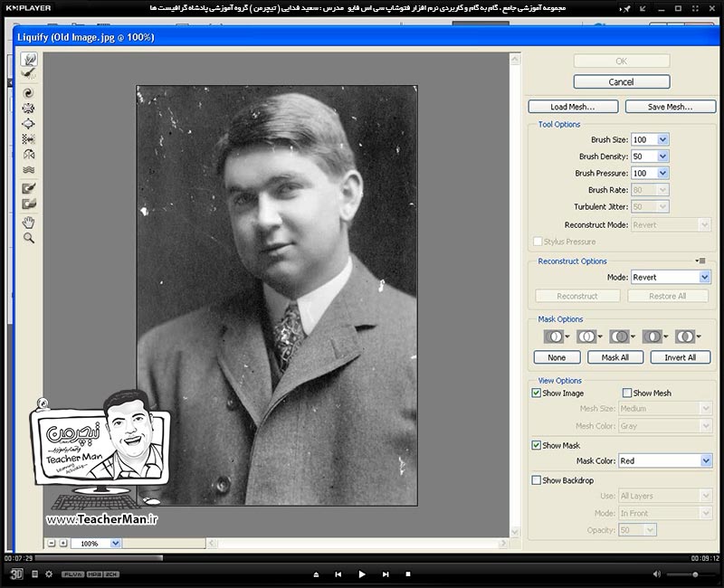Click the Cancel button
Screen dimensions: 724x588
click(x=622, y=81)
